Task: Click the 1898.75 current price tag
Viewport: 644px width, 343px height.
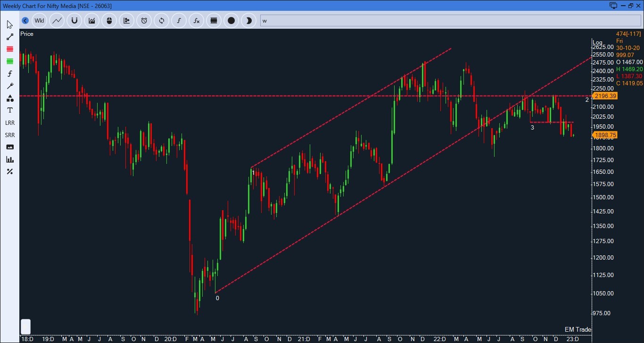Action: [605, 135]
